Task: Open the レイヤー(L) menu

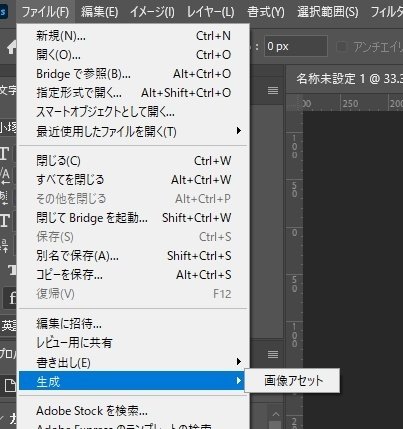Action: [x=210, y=12]
